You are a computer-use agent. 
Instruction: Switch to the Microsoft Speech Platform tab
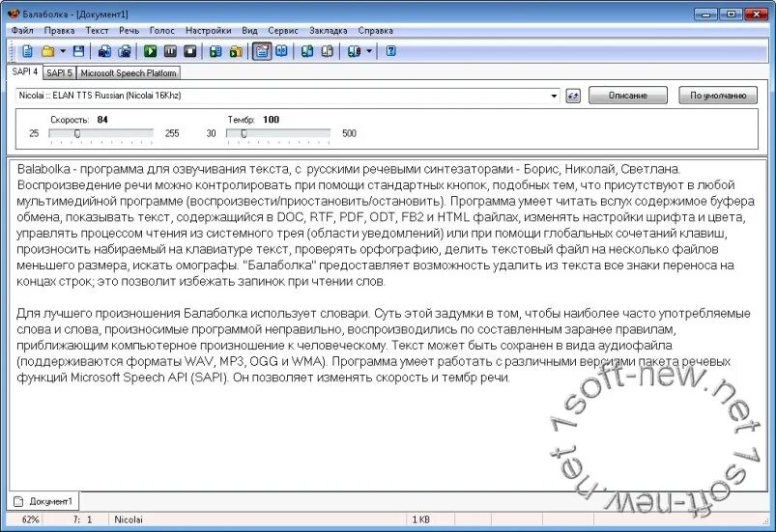click(x=129, y=73)
